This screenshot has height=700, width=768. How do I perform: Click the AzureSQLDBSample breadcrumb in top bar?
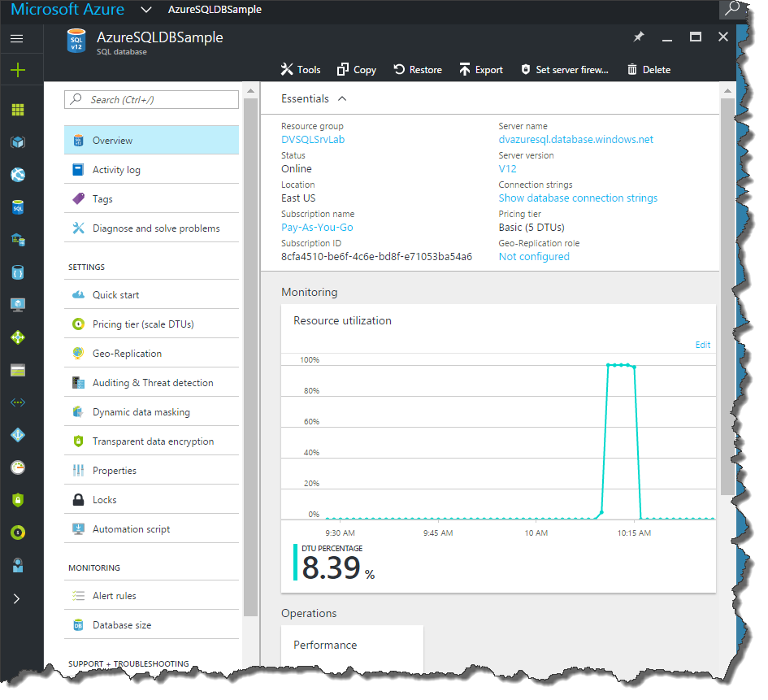click(215, 9)
